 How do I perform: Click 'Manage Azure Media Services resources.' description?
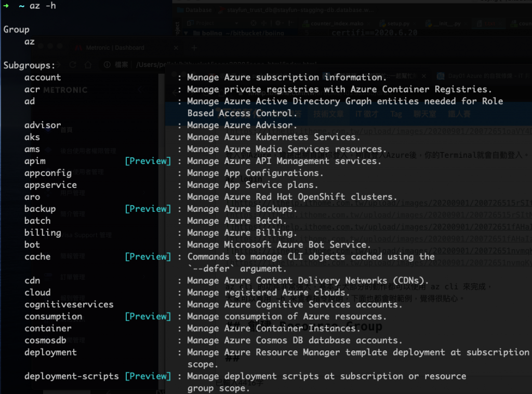(x=287, y=149)
